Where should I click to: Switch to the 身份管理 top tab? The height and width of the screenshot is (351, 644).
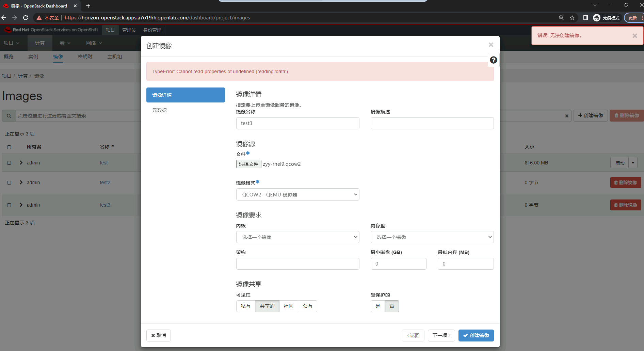pyautogui.click(x=152, y=30)
